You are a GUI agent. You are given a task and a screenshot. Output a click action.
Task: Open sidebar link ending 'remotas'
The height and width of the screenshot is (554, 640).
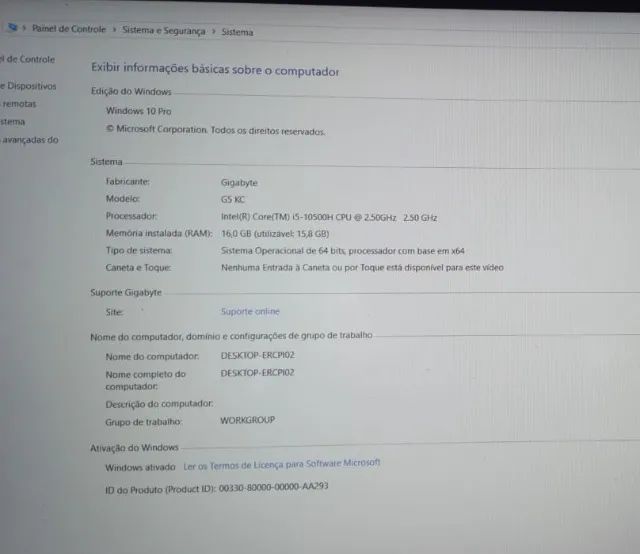coord(19,104)
